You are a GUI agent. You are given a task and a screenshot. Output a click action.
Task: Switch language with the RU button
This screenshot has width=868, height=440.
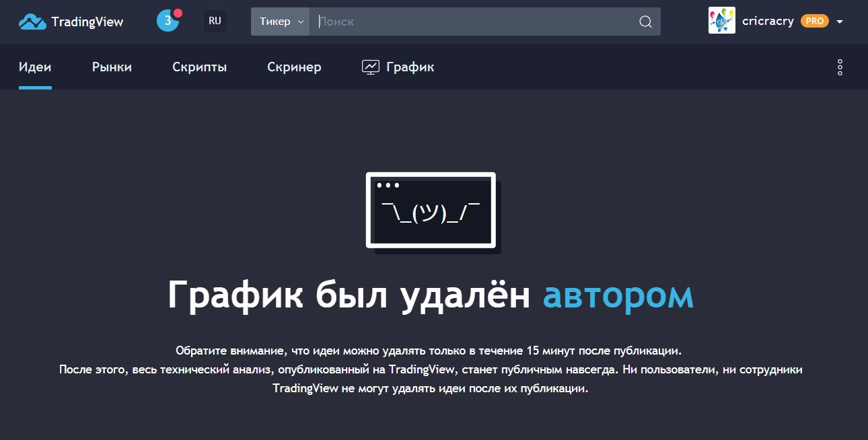click(215, 21)
